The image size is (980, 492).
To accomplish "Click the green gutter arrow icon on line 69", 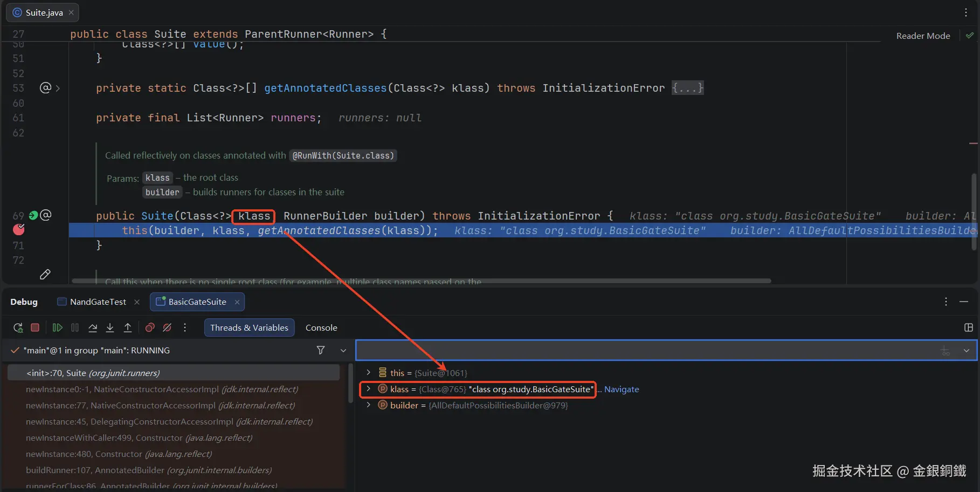I will click(x=33, y=215).
